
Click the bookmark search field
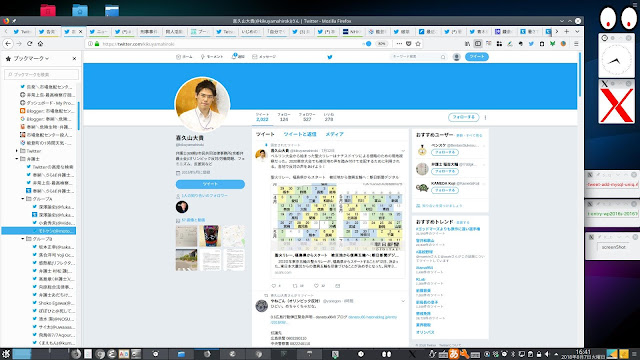tap(41, 74)
